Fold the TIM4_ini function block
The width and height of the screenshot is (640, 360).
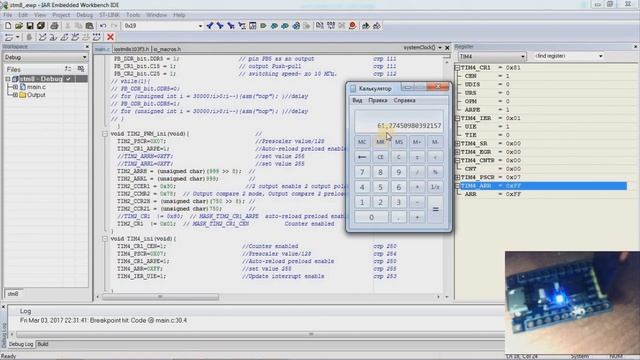pyautogui.click(x=105, y=239)
